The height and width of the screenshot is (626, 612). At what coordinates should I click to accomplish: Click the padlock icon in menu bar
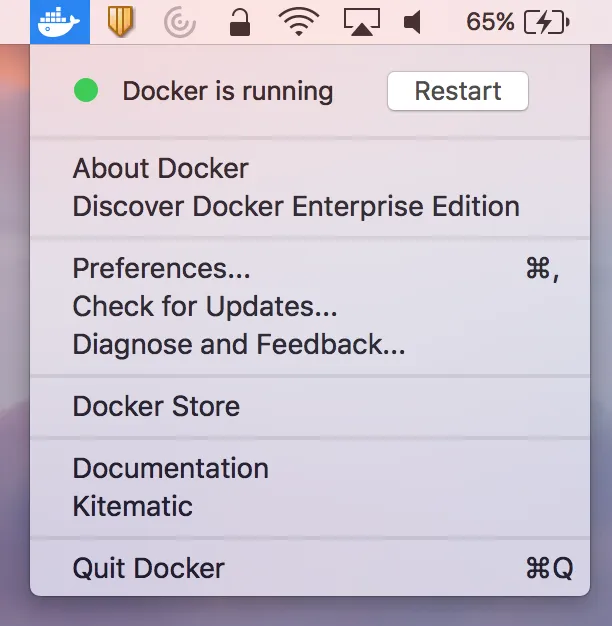[240, 22]
